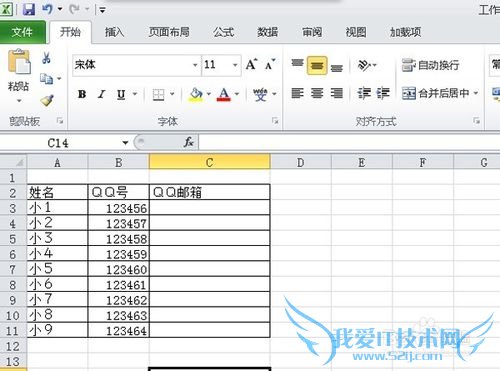Viewport: 500px width, 371px height.
Task: Open the 字体 group dialog launcher
Action: 275,121
